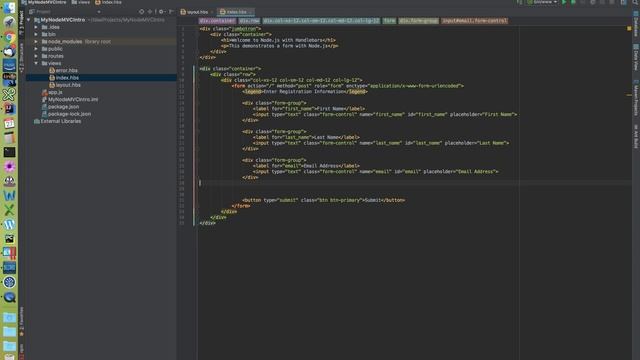Place cursor on the Submit button code line
This screenshot has width=640, height=360.
click(324, 200)
